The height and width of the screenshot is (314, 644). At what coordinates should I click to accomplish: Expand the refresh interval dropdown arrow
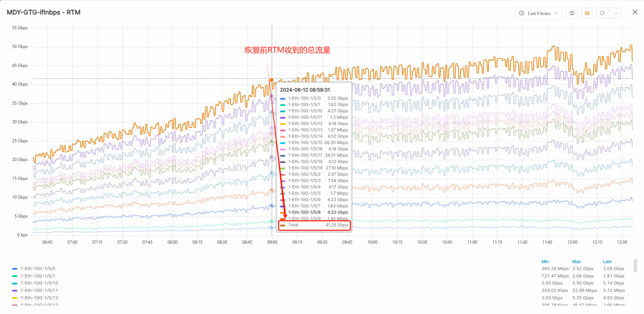tap(616, 13)
